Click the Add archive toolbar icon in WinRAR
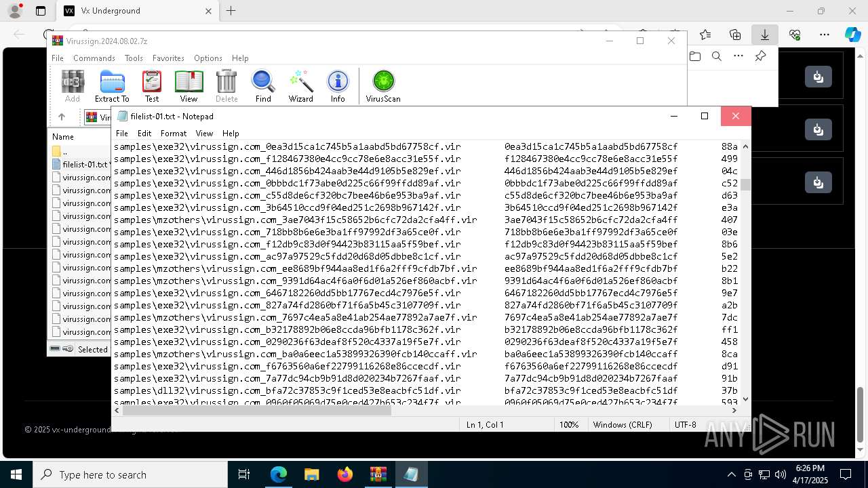The image size is (868, 488). click(73, 86)
